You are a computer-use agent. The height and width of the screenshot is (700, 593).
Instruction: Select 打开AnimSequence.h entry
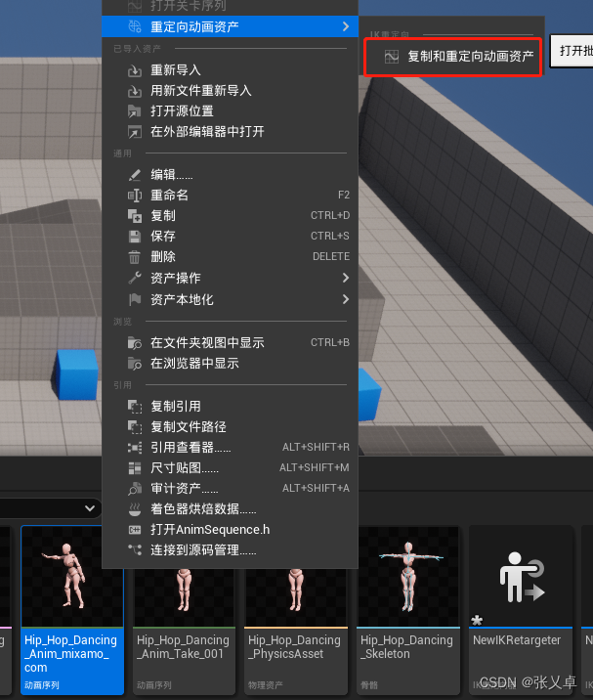pyautogui.click(x=230, y=530)
